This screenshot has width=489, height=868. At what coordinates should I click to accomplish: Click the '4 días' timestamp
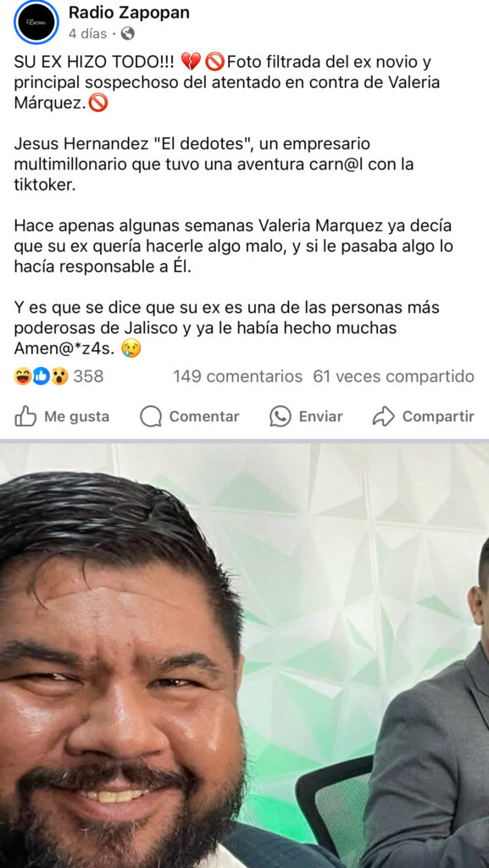[87, 34]
